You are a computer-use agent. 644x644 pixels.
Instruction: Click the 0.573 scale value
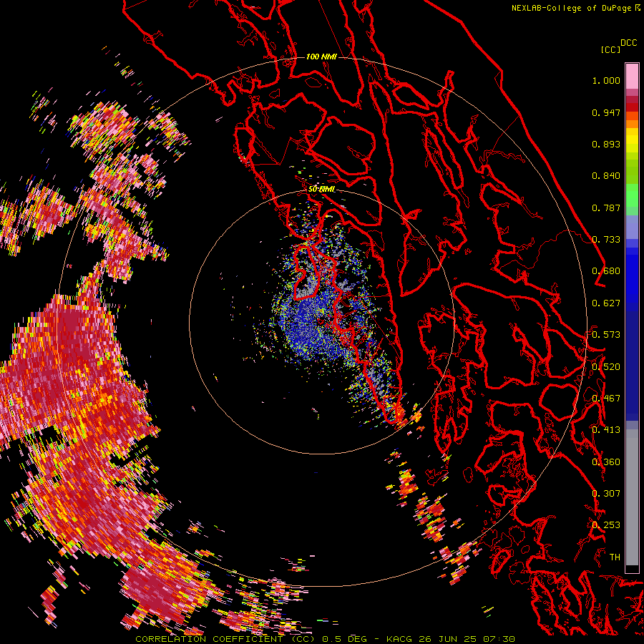point(606,335)
